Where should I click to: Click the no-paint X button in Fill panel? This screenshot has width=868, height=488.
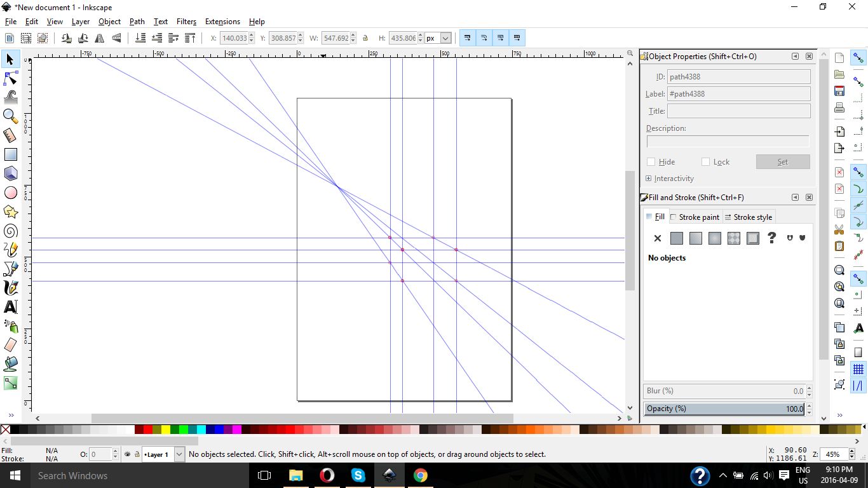(x=657, y=238)
